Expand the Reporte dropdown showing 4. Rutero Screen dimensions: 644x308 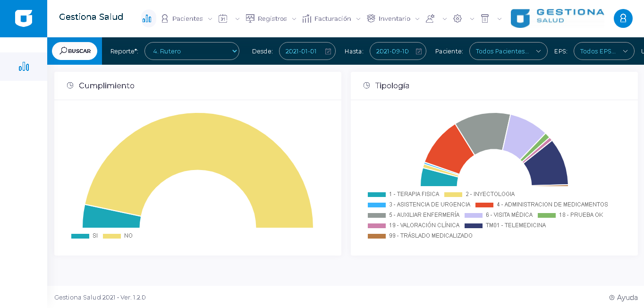coord(192,51)
